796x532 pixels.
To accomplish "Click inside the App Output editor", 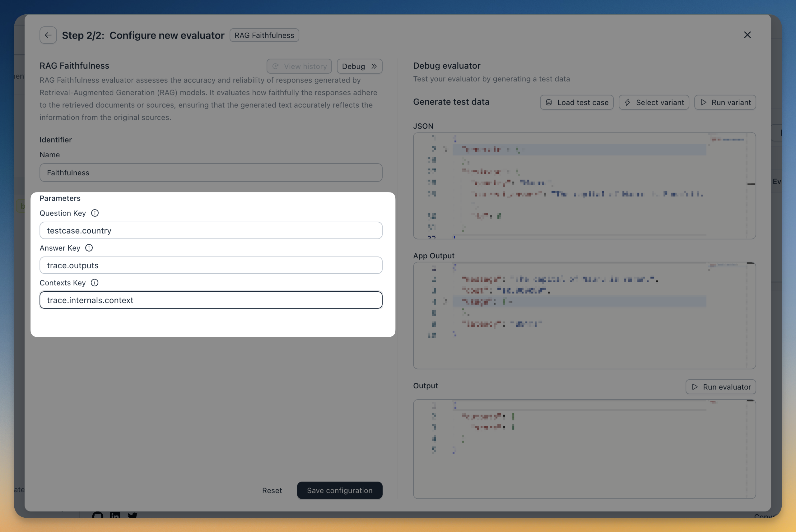I will pos(584,316).
